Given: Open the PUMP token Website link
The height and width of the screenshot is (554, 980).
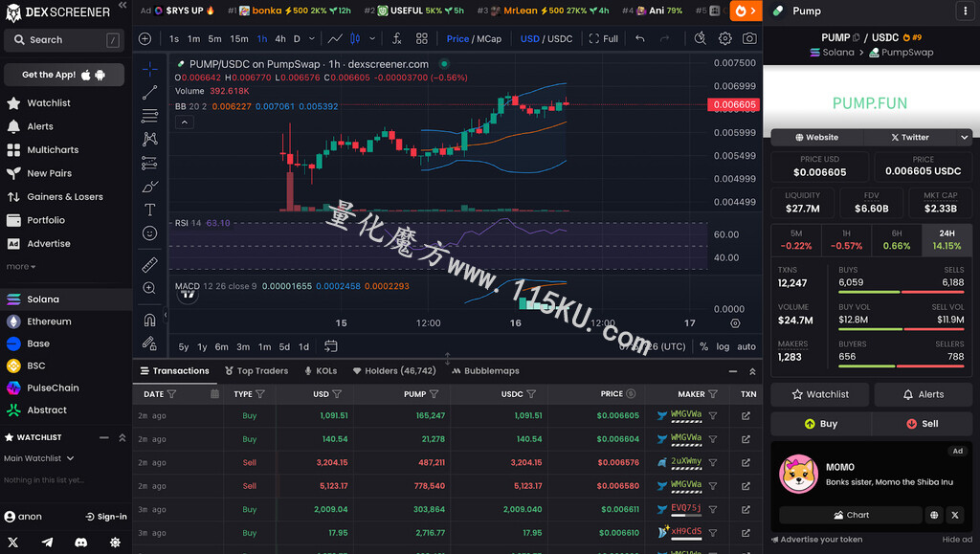Looking at the screenshot, I should tap(816, 138).
